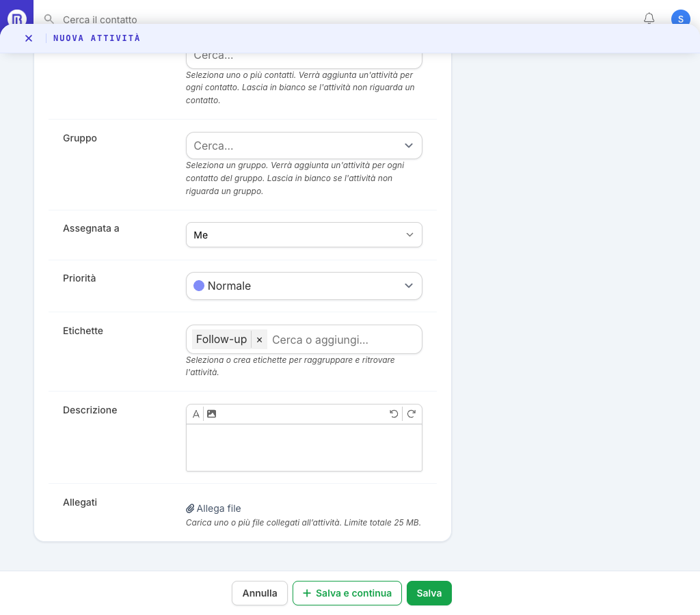Click the Gruppo label
The width and height of the screenshot is (700, 615).
click(80, 138)
